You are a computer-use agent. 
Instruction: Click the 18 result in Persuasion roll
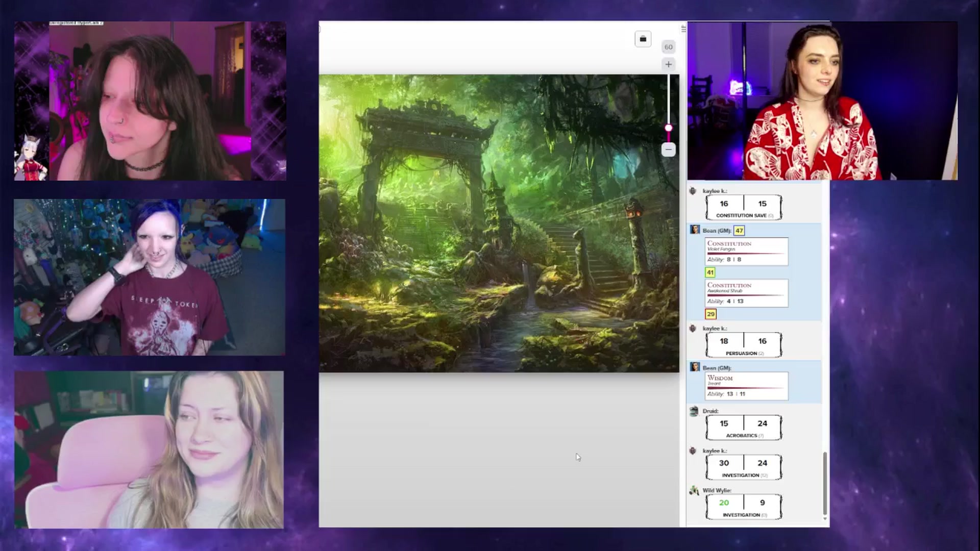click(x=724, y=341)
